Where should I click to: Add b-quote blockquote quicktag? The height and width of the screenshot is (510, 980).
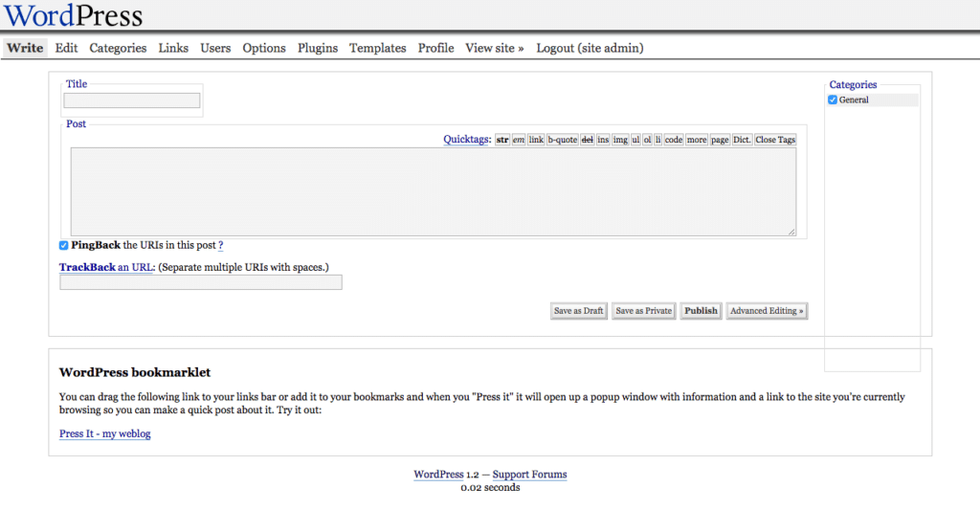tap(563, 140)
